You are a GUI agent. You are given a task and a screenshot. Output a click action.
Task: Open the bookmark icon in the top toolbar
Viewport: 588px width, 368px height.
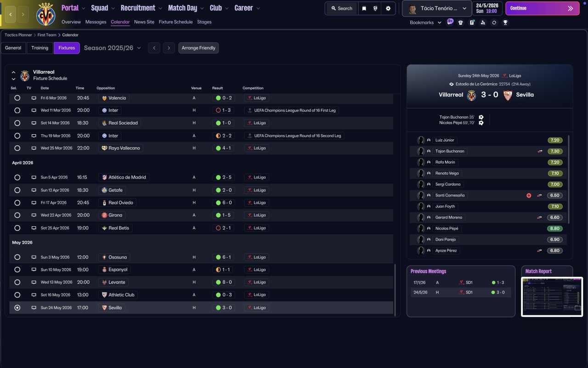click(x=364, y=8)
